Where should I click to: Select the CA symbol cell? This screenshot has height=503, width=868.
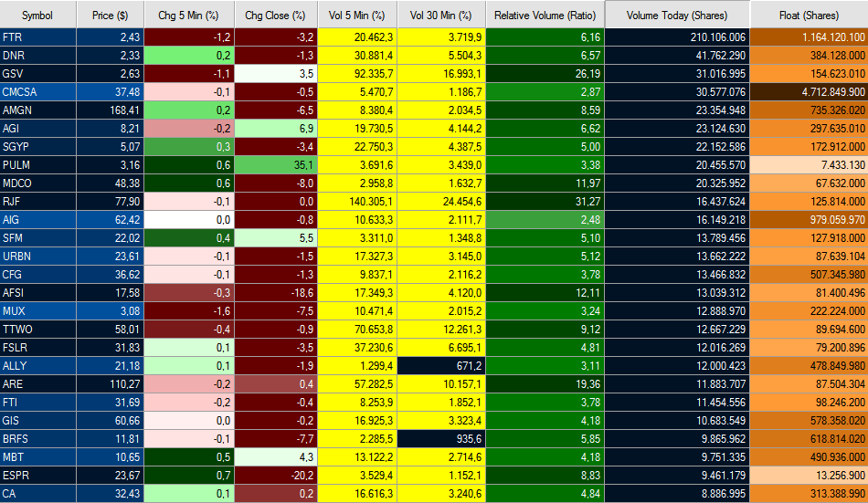(38, 494)
